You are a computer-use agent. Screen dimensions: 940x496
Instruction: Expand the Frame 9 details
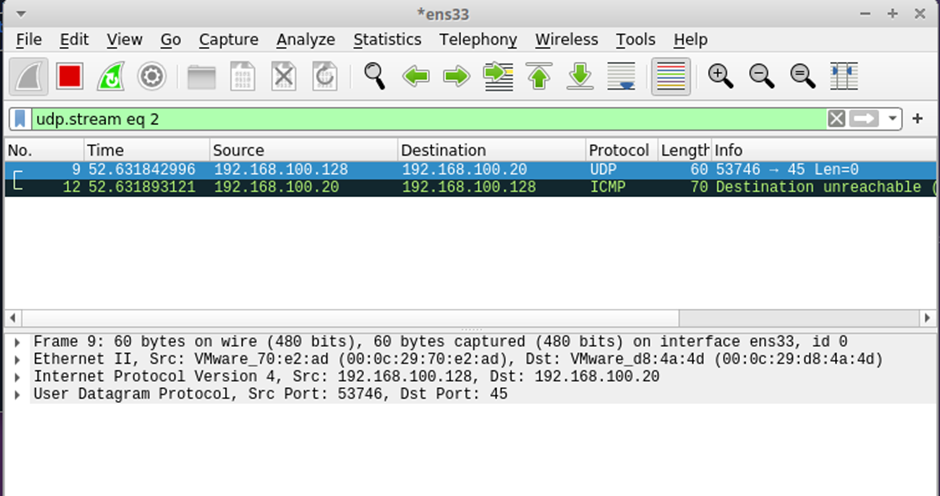click(x=17, y=342)
